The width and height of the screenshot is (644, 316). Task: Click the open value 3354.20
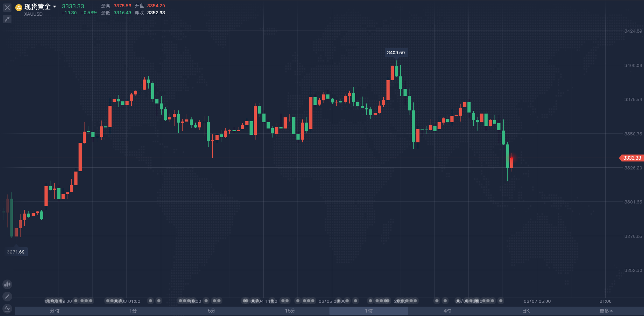click(x=156, y=6)
